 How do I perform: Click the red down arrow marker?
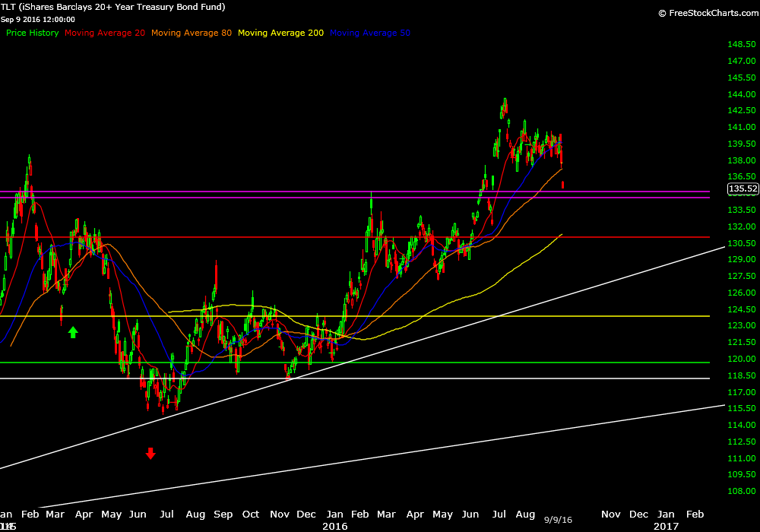point(150,454)
